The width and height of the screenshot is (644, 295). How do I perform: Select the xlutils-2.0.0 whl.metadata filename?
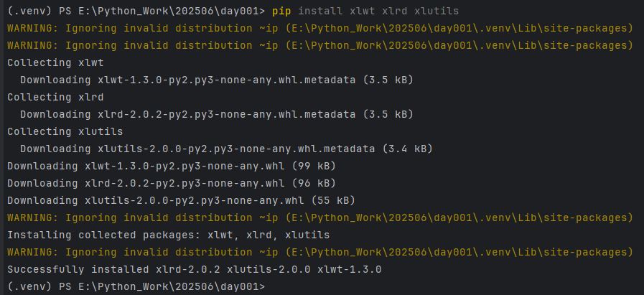point(236,149)
